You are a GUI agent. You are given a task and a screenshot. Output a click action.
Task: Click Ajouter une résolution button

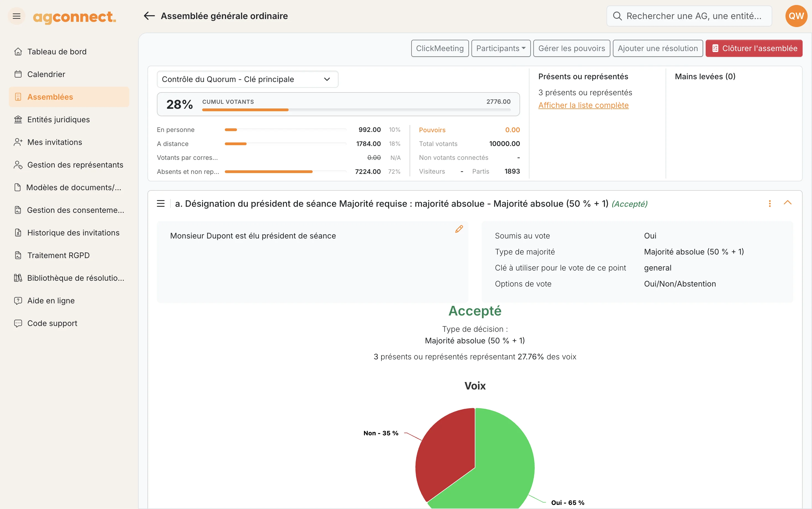pyautogui.click(x=657, y=49)
